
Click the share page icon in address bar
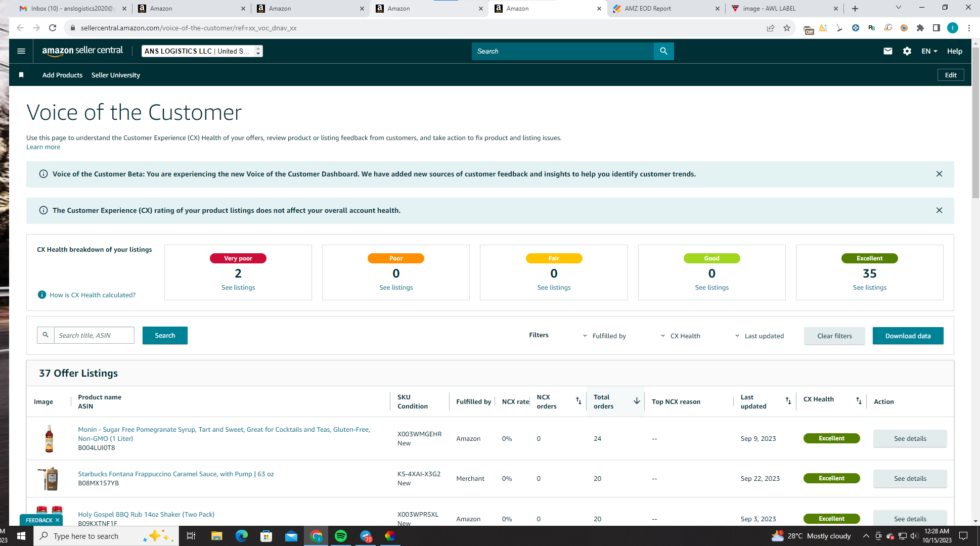(771, 28)
